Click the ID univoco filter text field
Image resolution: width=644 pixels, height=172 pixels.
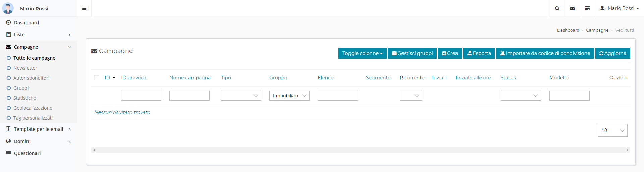pos(141,96)
